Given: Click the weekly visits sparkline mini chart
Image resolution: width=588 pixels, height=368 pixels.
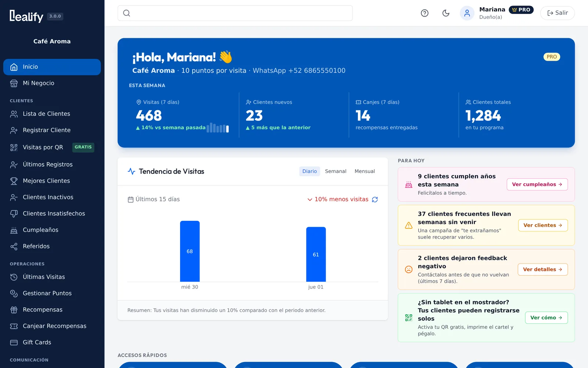Looking at the screenshot, I should [x=218, y=128].
